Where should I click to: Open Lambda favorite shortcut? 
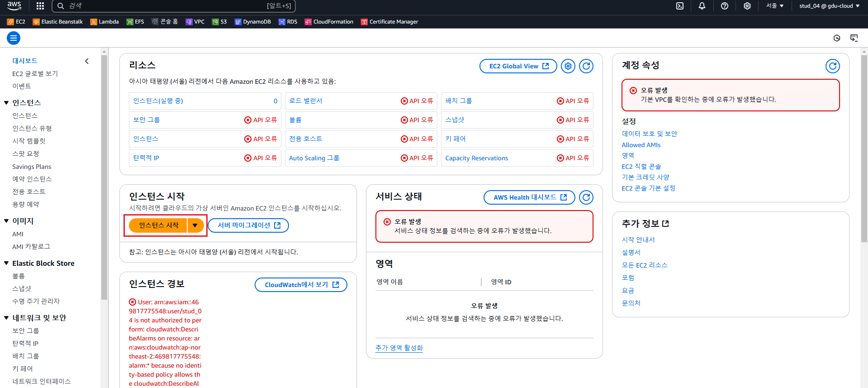[104, 22]
